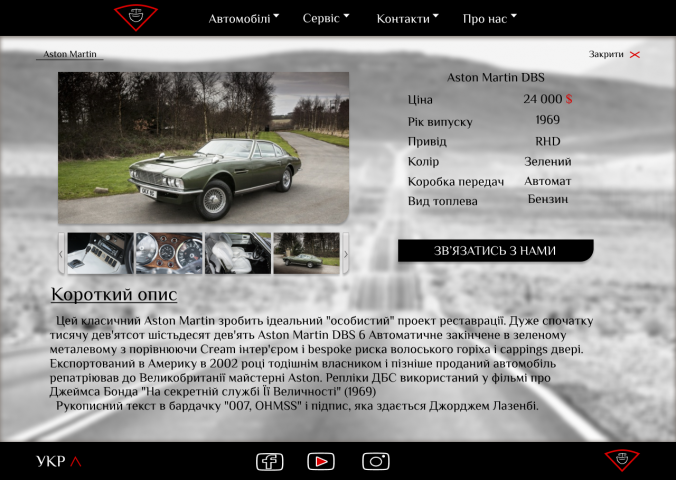Select the gear shifter console thumbnail
The height and width of the screenshot is (480, 676).
pos(100,254)
